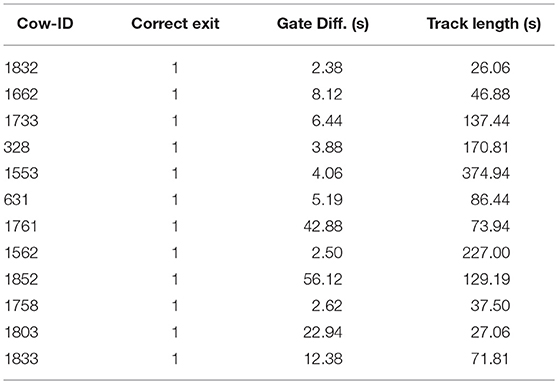This screenshot has width=558, height=384.
Task: Click the Correct exit column header
Action: tap(175, 23)
